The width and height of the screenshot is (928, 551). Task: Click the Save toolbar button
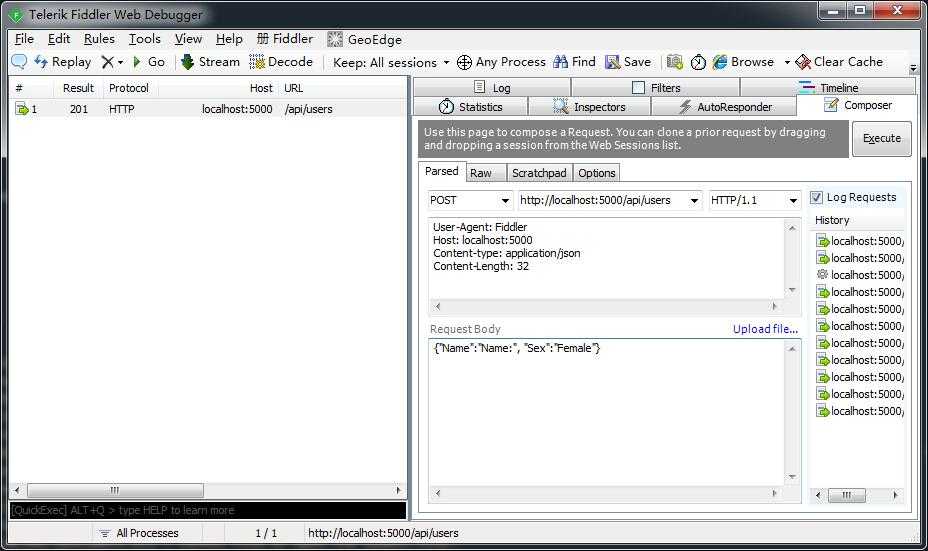[x=628, y=62]
